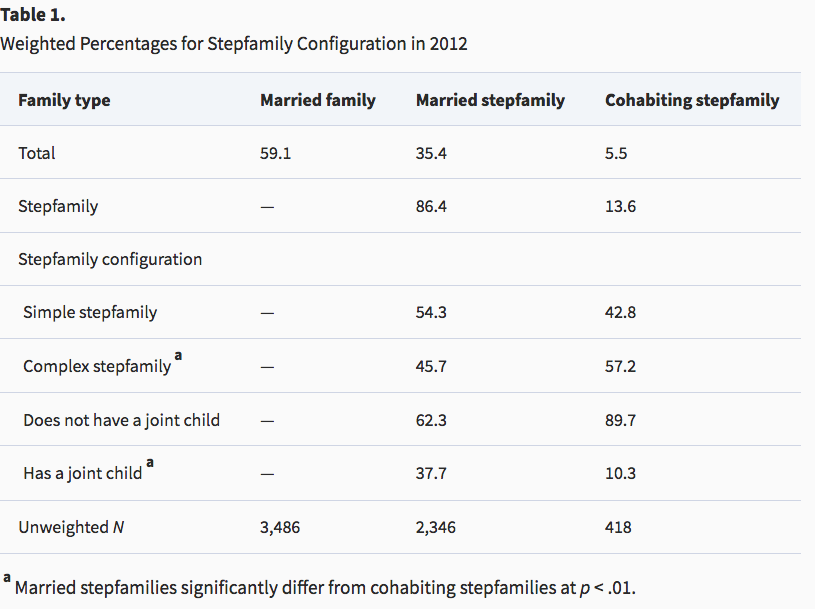Click footnote marker beside "Has a joint child"
815x609 pixels.
[150, 463]
